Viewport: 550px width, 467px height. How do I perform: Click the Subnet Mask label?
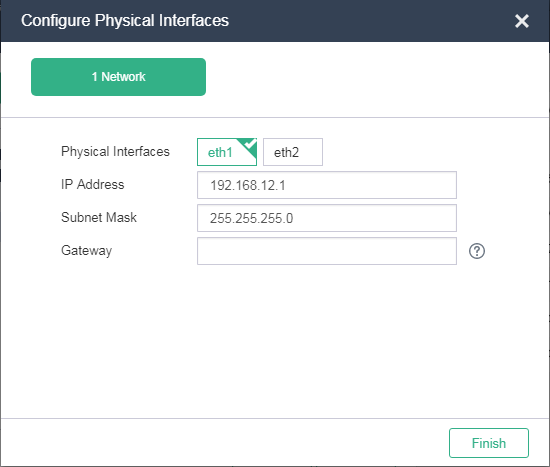tap(99, 217)
